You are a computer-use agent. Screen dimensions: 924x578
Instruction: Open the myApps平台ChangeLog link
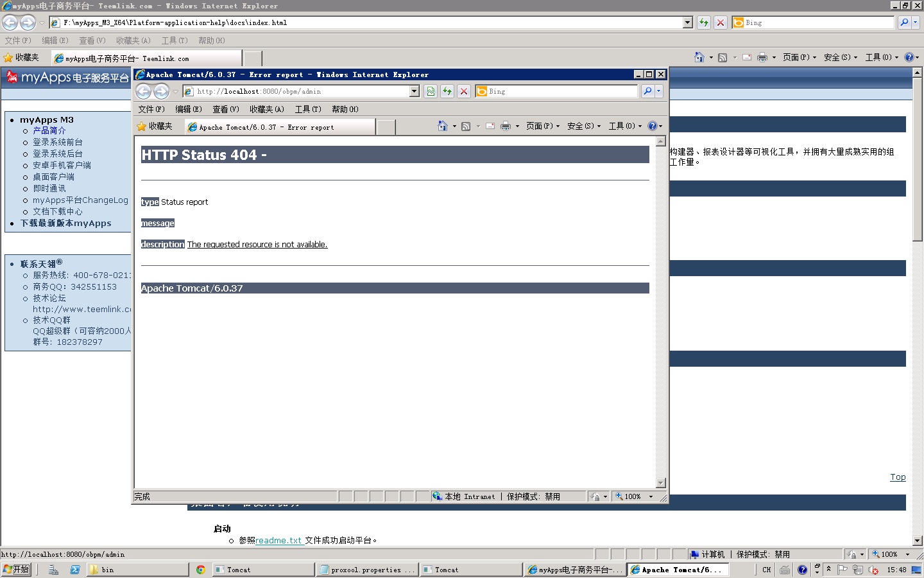[80, 200]
